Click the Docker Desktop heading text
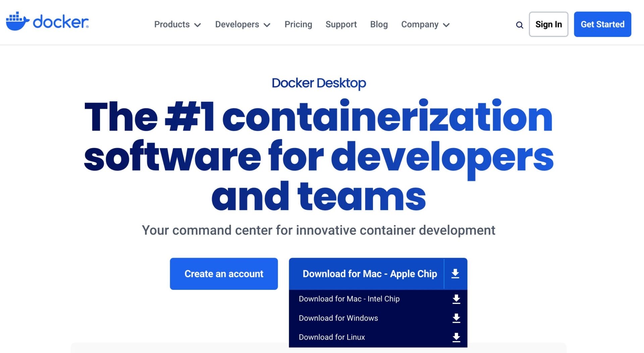 (x=319, y=83)
